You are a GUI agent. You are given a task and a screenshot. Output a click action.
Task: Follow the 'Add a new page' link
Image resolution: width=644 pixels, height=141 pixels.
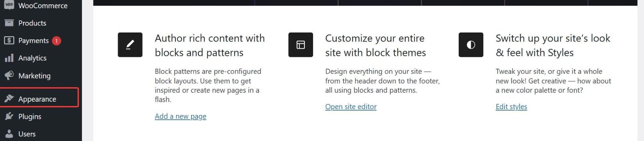tap(180, 116)
